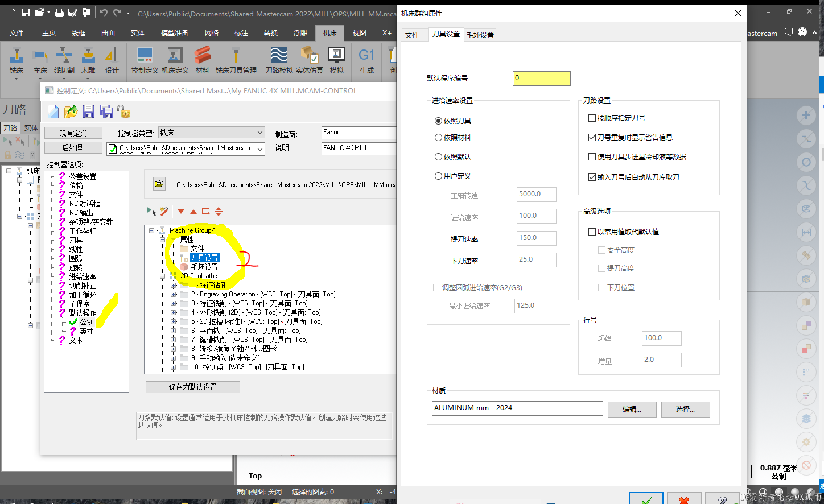Click the 编辑... material button

point(632,410)
